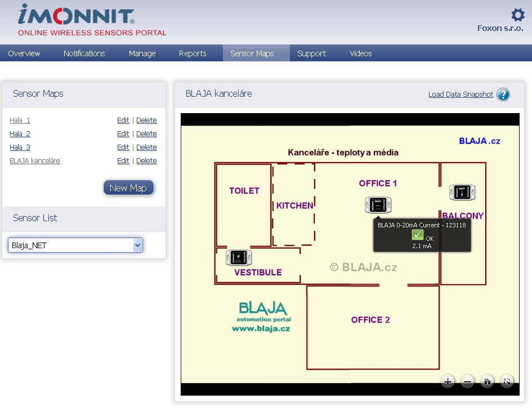The image size is (532, 408).
Task: Delete the BLAJA kanceláre map
Action: click(146, 161)
